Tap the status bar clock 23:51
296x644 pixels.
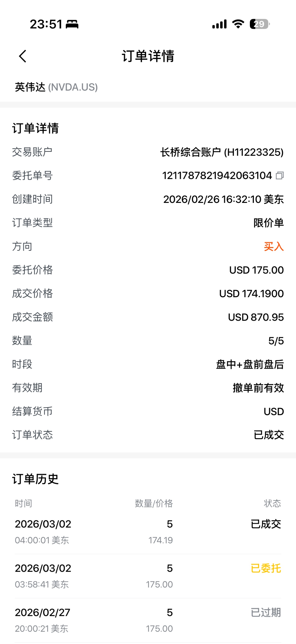coord(46,24)
